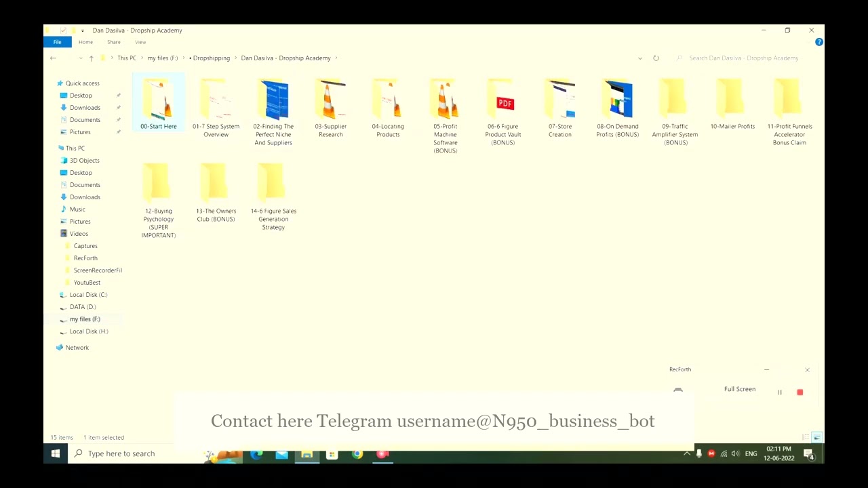Open the Windows Start menu
Image resolution: width=868 pixels, height=488 pixels.
click(x=56, y=453)
